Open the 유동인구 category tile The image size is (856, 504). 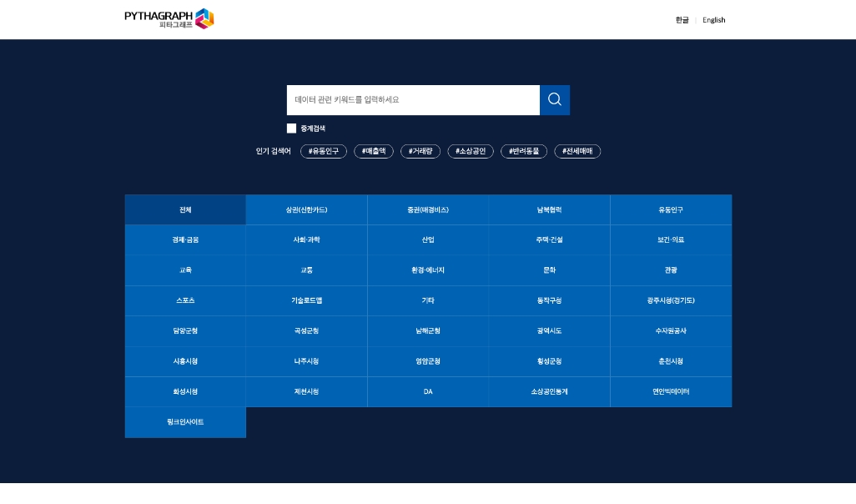[x=670, y=209]
